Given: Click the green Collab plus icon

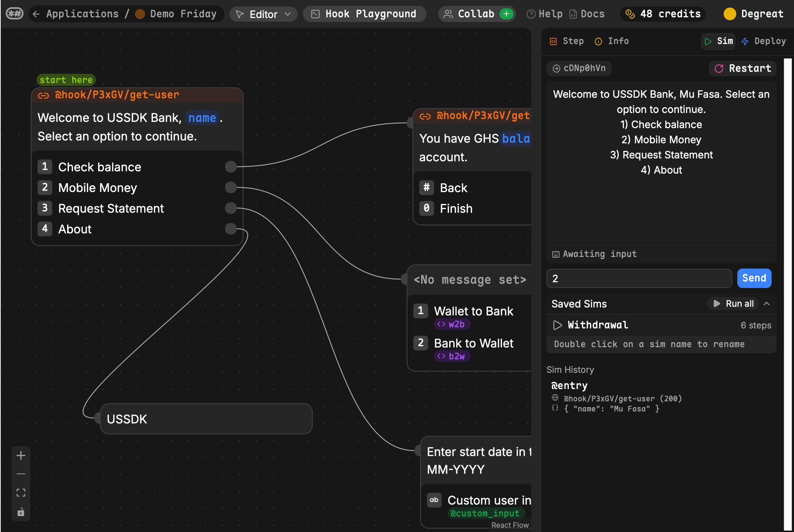Looking at the screenshot, I should [507, 14].
